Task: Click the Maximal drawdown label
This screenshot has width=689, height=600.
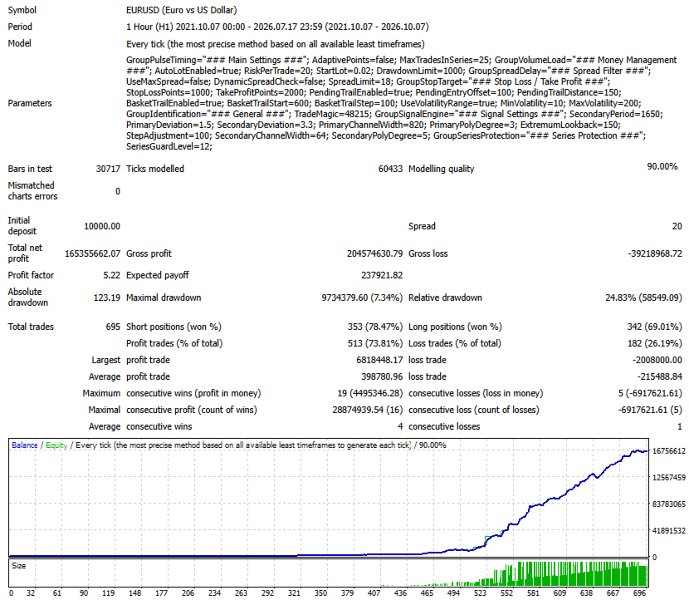Action: 163,298
